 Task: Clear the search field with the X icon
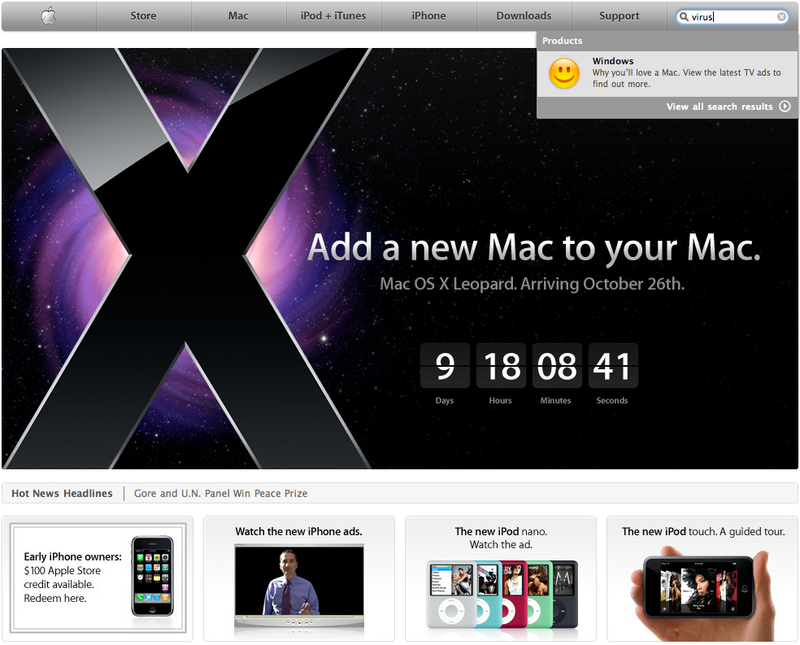click(782, 17)
